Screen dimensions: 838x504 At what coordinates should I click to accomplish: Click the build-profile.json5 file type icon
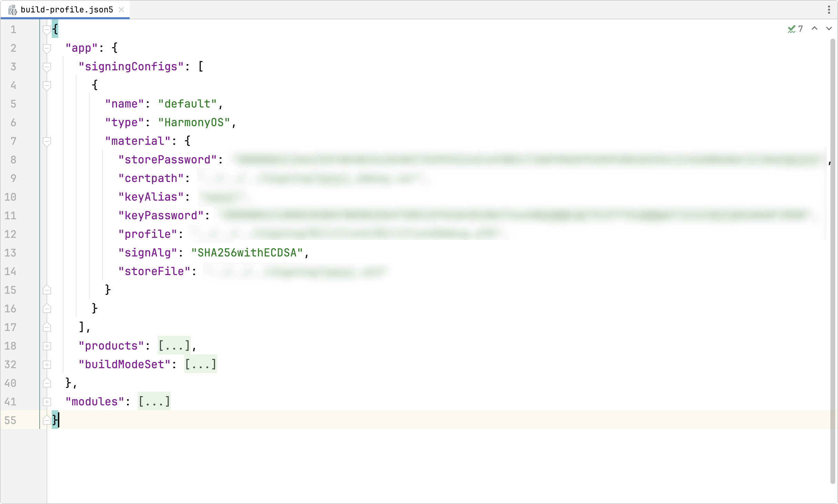pos(12,10)
